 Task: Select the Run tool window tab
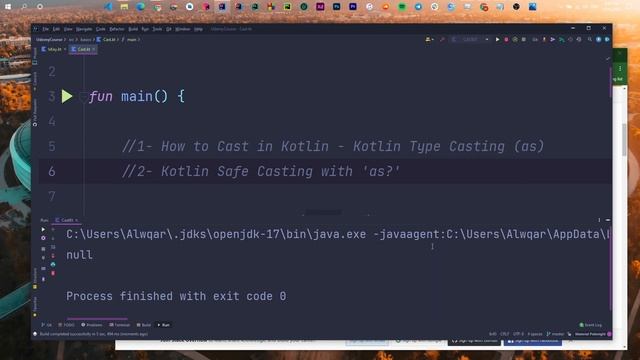point(164,325)
